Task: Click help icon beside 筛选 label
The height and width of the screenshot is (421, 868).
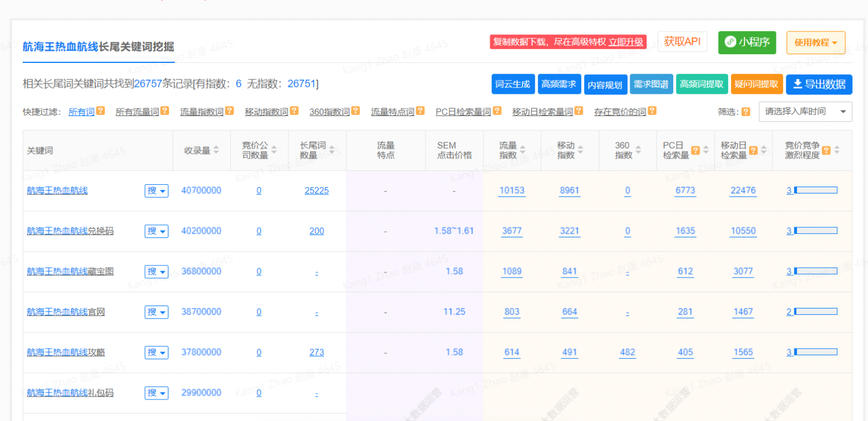Action: pyautogui.click(x=746, y=111)
